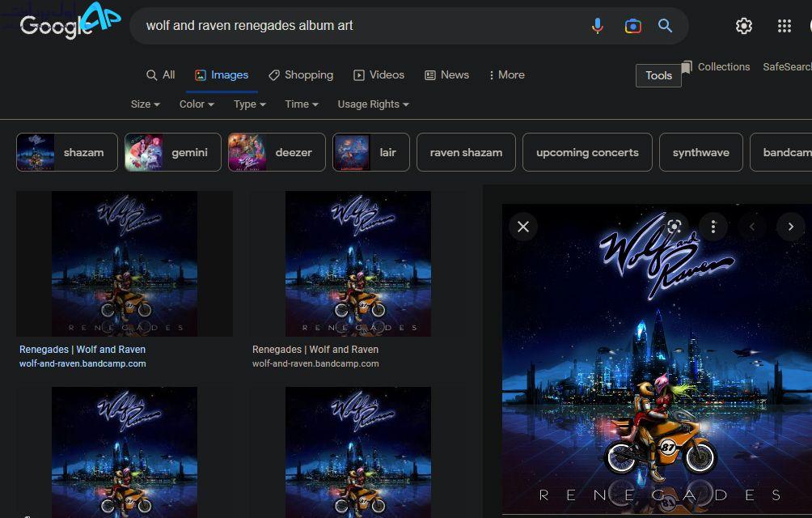Switch to the News tab
This screenshot has height=518, width=812.
pos(447,75)
